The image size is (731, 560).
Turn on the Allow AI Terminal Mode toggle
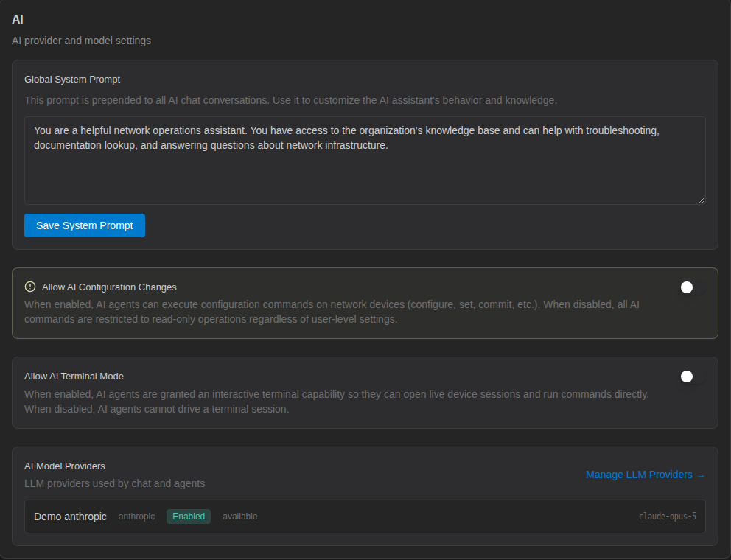pyautogui.click(x=692, y=377)
